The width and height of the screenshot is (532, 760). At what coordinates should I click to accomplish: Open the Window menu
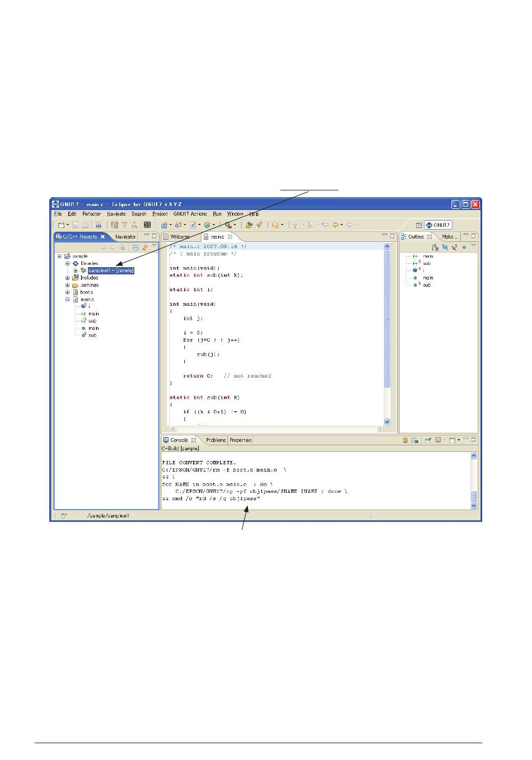tap(235, 214)
